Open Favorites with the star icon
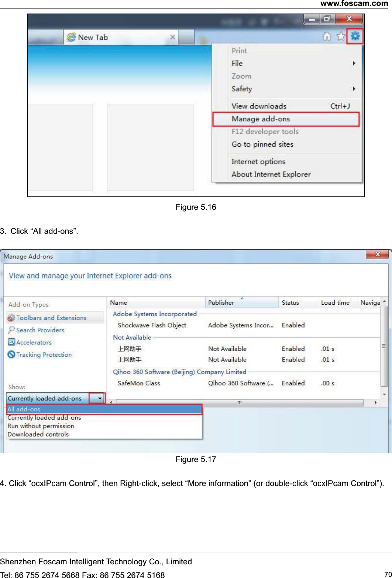 (x=341, y=37)
